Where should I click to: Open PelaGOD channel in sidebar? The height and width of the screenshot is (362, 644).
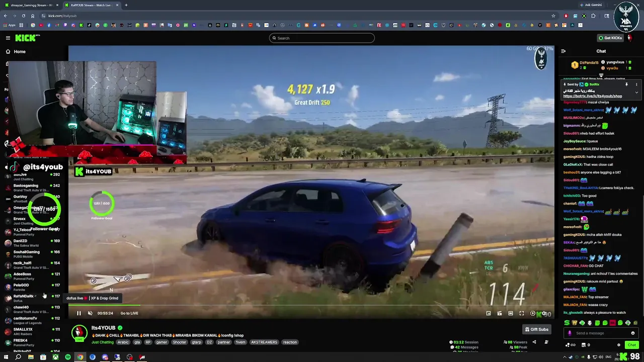[33, 287]
